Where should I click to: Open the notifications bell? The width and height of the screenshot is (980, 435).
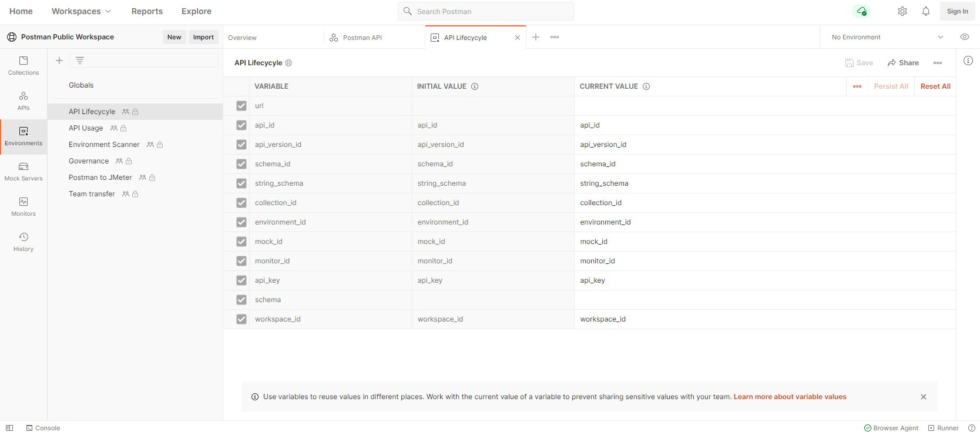pyautogui.click(x=926, y=11)
